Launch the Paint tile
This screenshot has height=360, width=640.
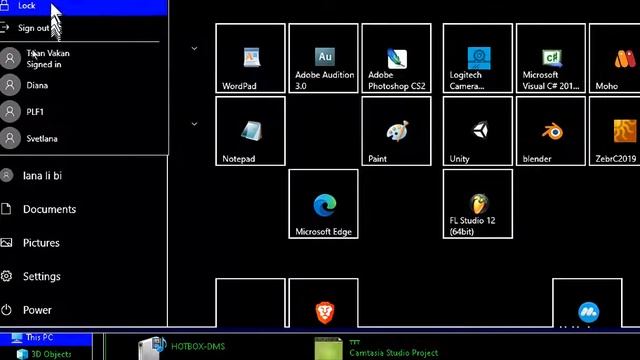click(396, 131)
